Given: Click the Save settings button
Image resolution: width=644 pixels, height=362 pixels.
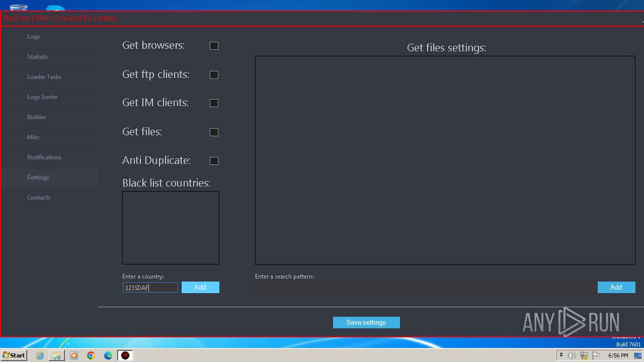Looking at the screenshot, I should point(366,323).
